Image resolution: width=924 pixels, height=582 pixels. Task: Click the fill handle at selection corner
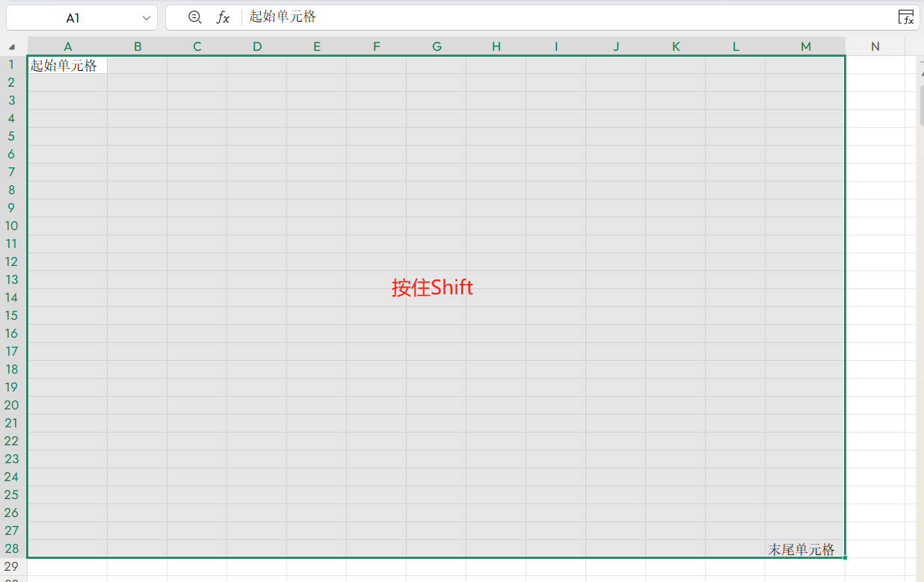845,557
